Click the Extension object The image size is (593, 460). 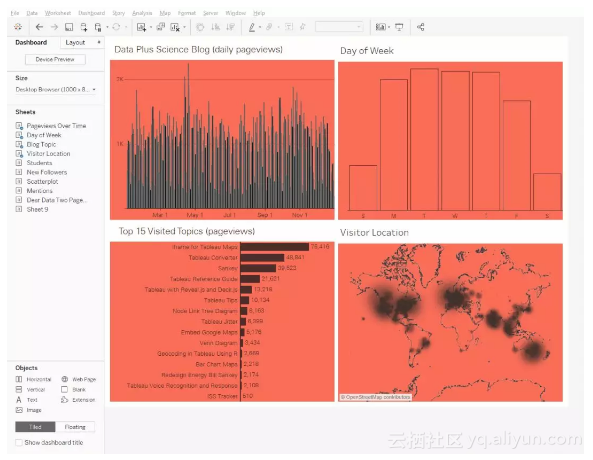[x=78, y=400]
